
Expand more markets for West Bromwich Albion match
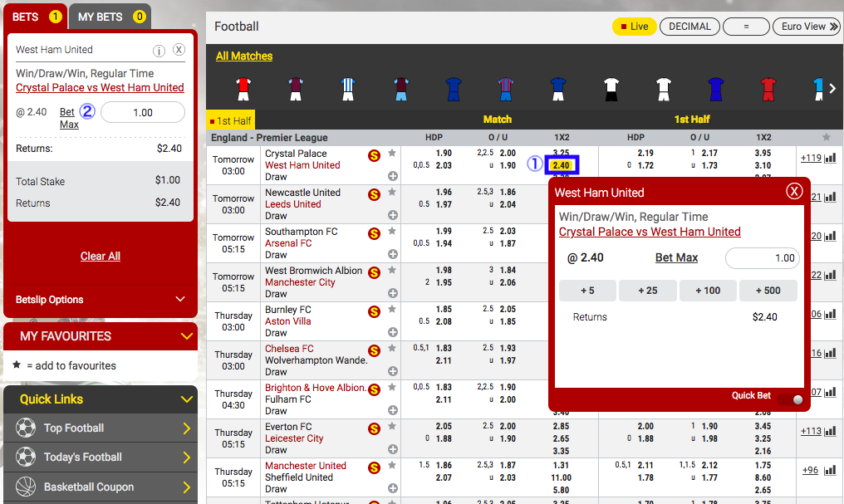coord(393,293)
